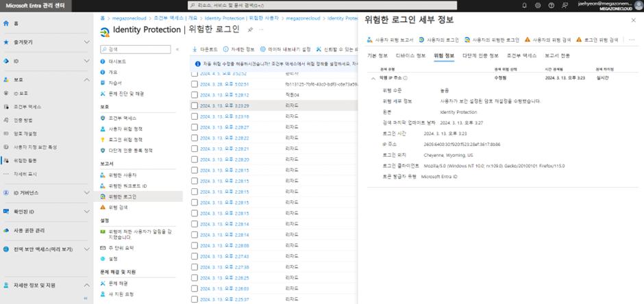The width and height of the screenshot is (644, 304).
Task: Switch to 기본 정보 tab
Action: click(x=377, y=55)
